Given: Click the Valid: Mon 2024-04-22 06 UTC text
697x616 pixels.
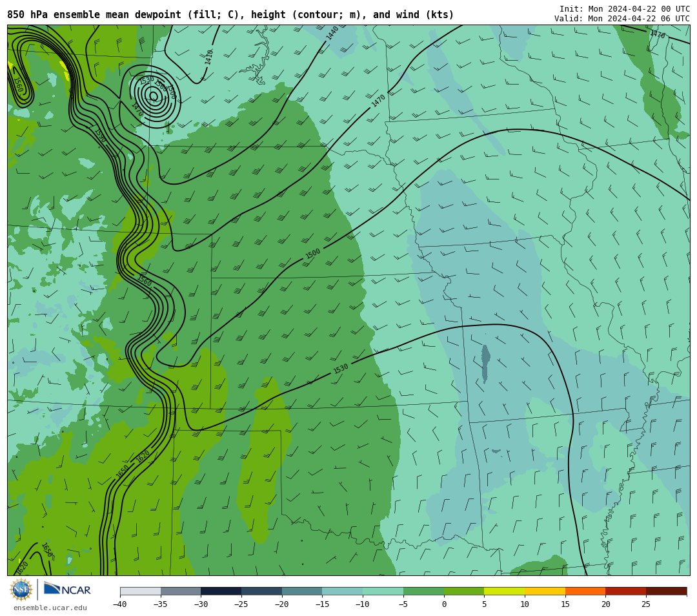Looking at the screenshot, I should point(622,19).
